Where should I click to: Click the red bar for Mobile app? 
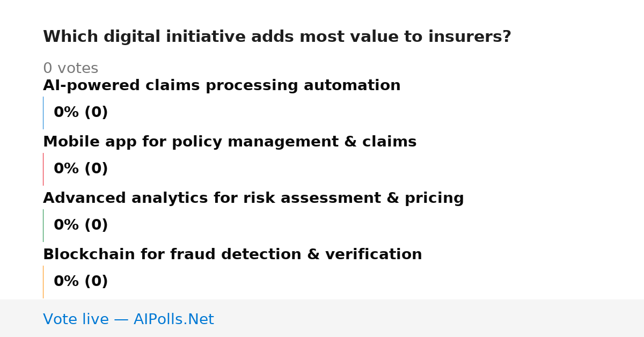pos(43,169)
